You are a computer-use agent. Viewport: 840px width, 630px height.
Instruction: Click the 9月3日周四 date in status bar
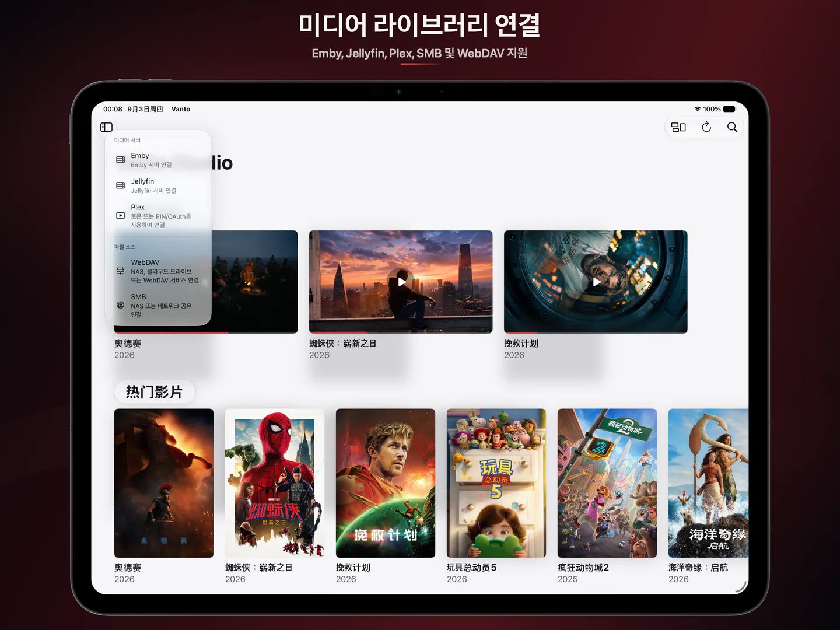coord(145,109)
